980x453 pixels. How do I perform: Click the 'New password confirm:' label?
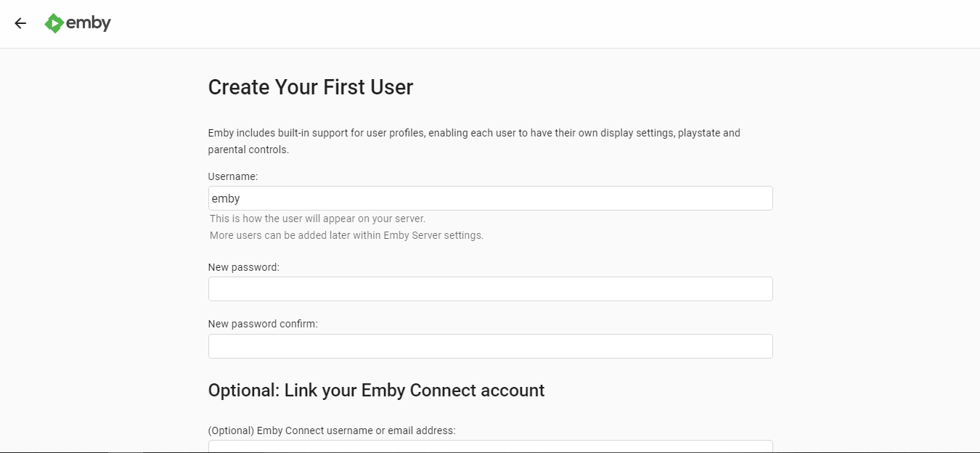[x=263, y=324]
